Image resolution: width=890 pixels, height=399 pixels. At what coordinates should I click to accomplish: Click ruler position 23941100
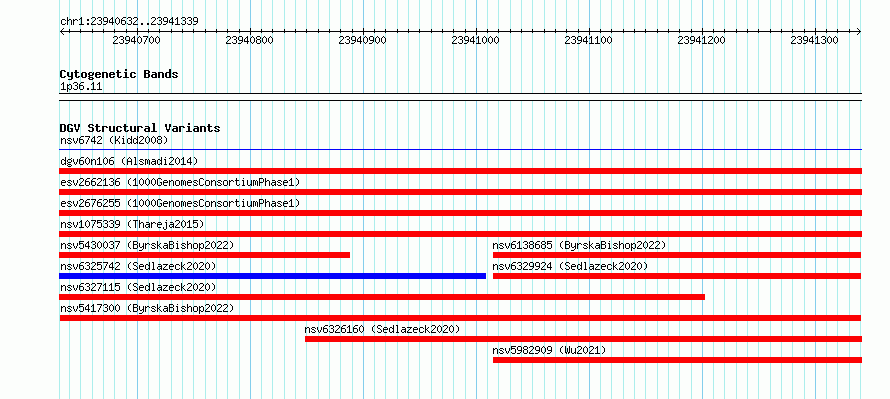589,40
